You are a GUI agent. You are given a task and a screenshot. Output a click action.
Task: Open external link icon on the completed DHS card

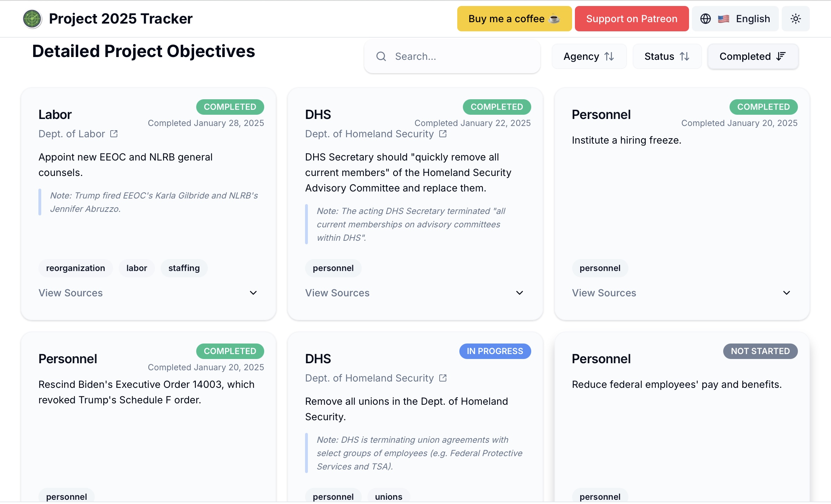443,134
